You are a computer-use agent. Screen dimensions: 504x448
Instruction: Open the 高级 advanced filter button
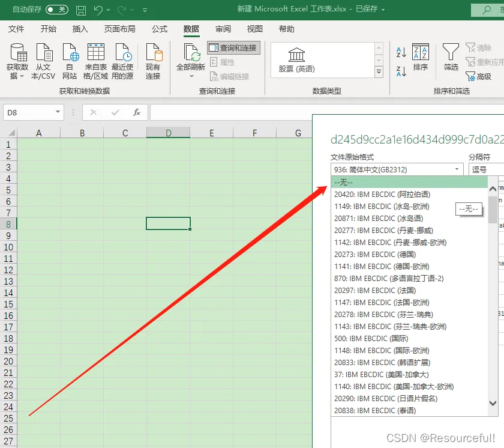479,76
